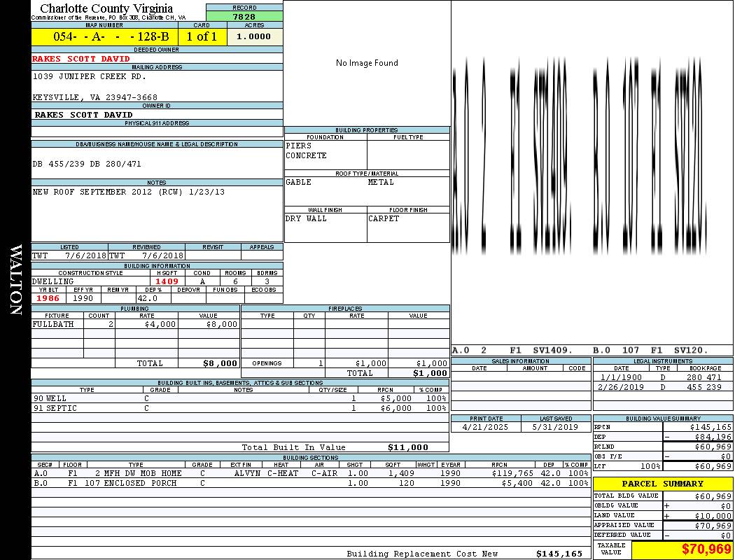
Task: Select the red H SQFT value 1409
Action: [167, 281]
